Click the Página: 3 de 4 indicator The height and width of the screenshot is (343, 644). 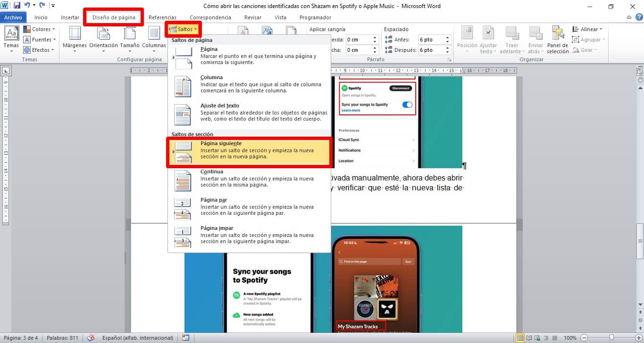coord(21,338)
